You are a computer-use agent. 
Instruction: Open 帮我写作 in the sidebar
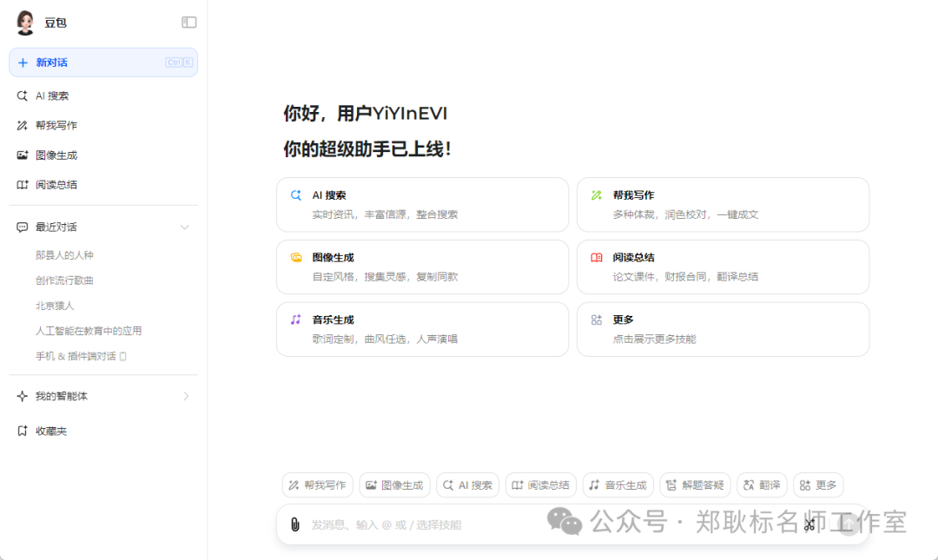103,125
